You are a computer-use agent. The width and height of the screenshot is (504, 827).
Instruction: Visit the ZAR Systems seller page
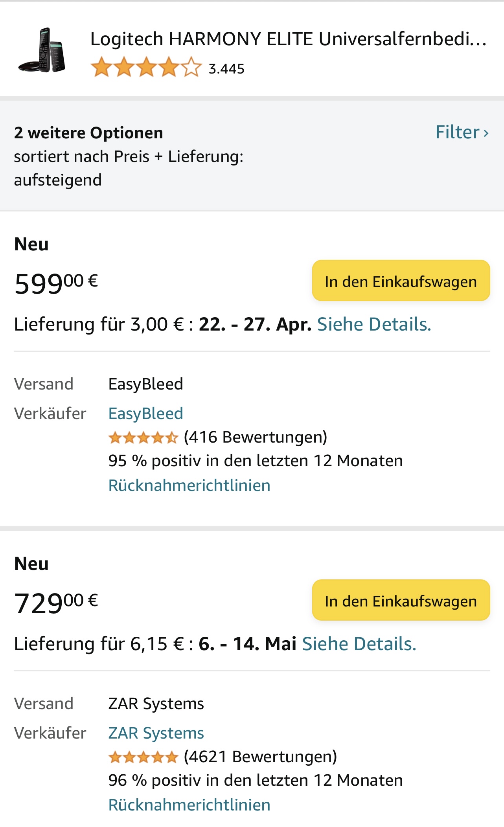point(156,733)
